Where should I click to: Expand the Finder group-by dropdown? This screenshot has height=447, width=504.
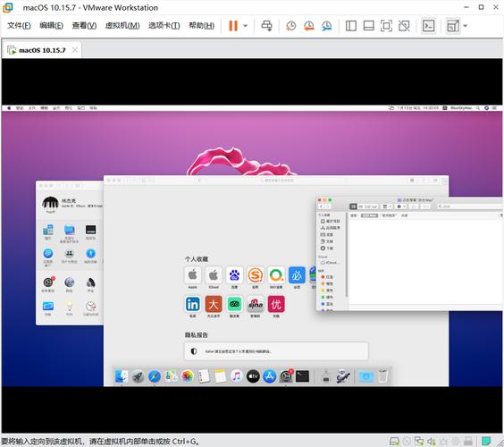[386, 207]
